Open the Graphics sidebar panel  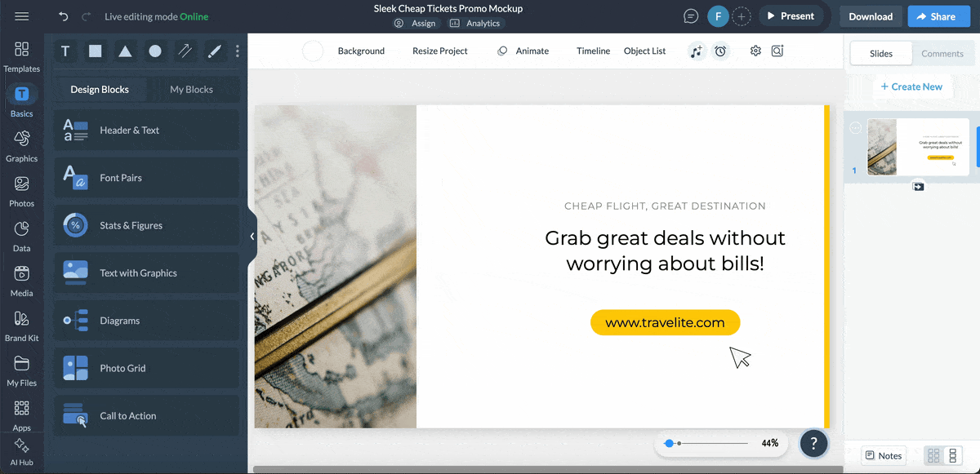[x=22, y=146]
